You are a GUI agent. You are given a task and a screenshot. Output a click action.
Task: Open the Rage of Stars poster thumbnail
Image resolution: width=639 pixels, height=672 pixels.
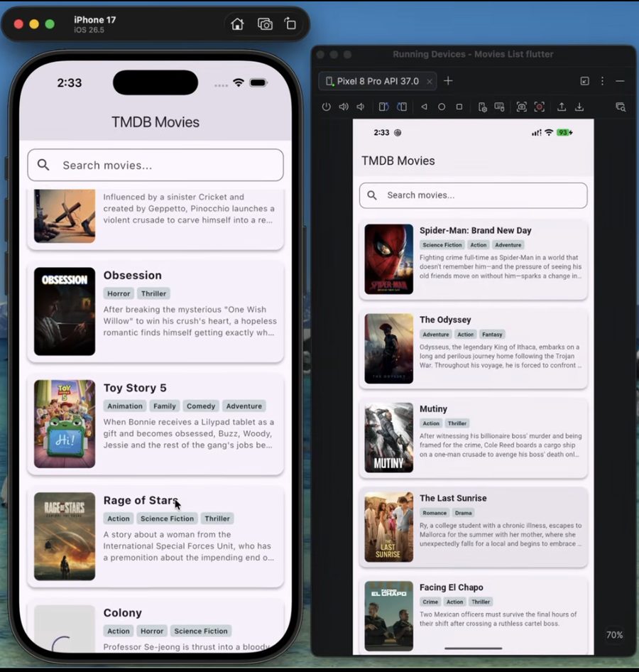(65, 536)
